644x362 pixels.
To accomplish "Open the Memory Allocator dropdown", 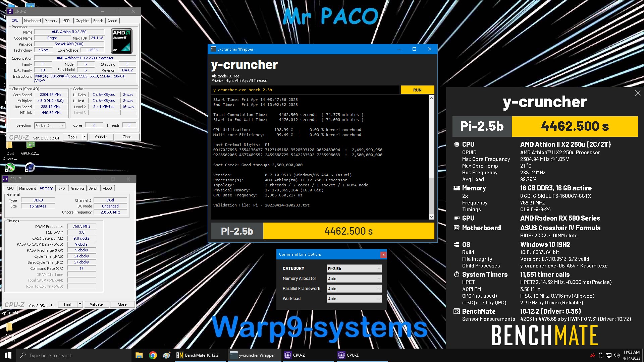I will pos(354,279).
